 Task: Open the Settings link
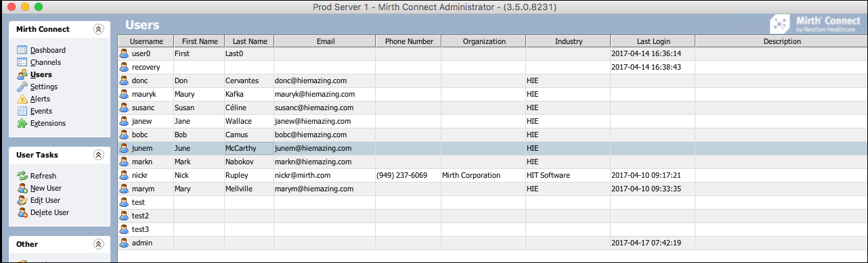[43, 87]
